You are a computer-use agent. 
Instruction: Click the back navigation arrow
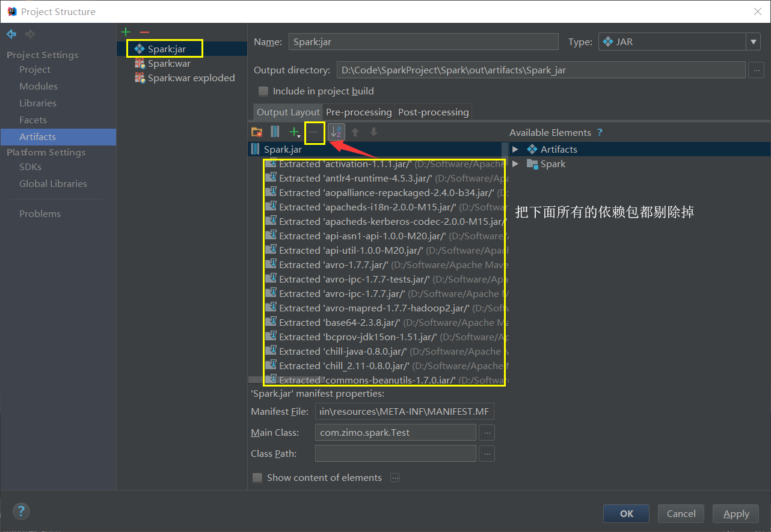(x=11, y=34)
